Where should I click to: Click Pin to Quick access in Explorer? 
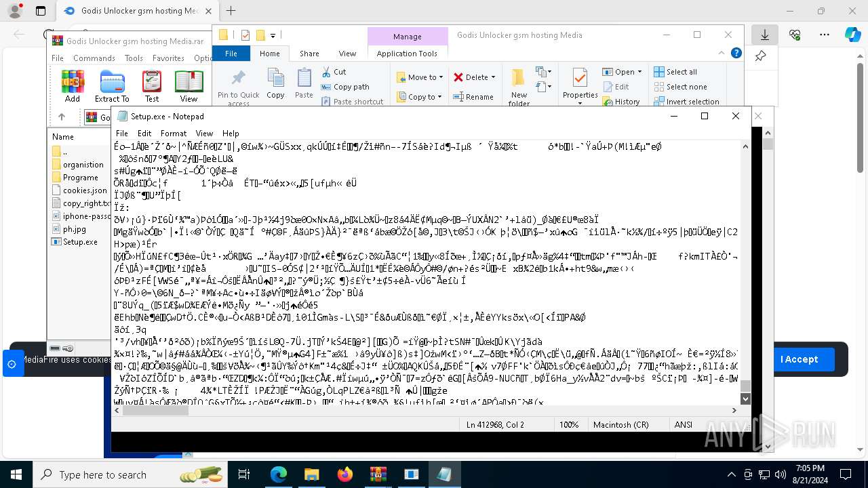click(x=238, y=87)
